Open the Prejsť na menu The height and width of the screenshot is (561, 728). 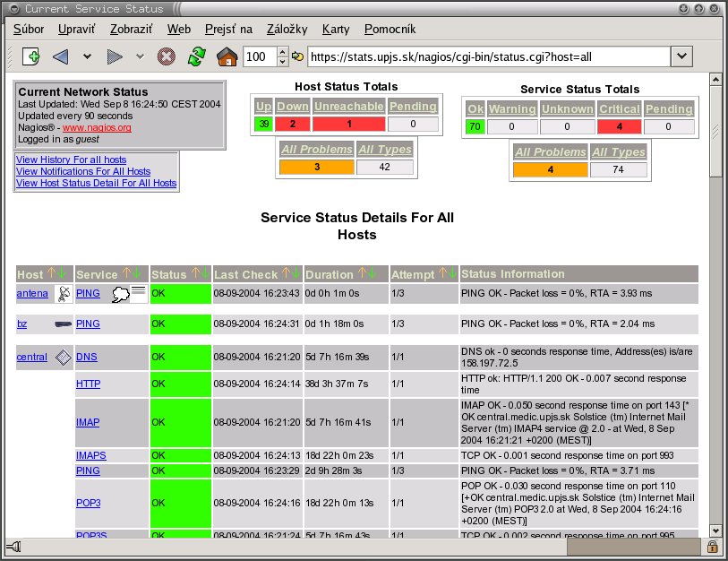tap(228, 29)
